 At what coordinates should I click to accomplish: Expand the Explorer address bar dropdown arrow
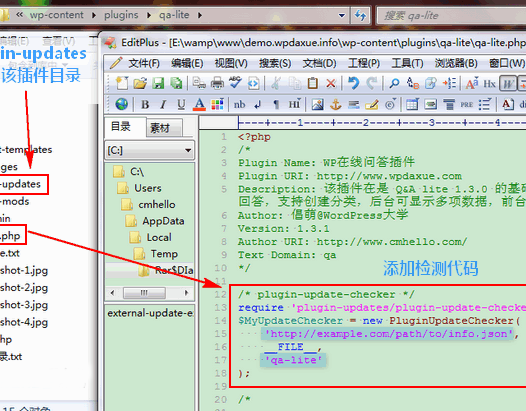[x=341, y=15]
